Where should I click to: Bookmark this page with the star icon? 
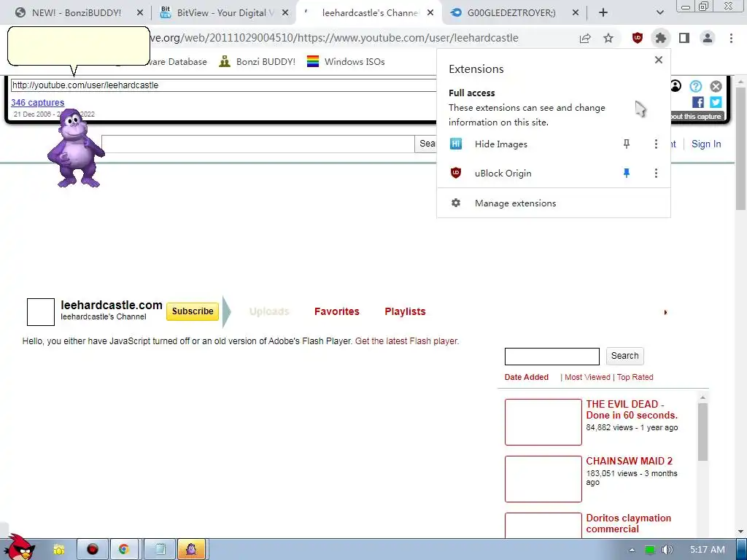click(608, 38)
